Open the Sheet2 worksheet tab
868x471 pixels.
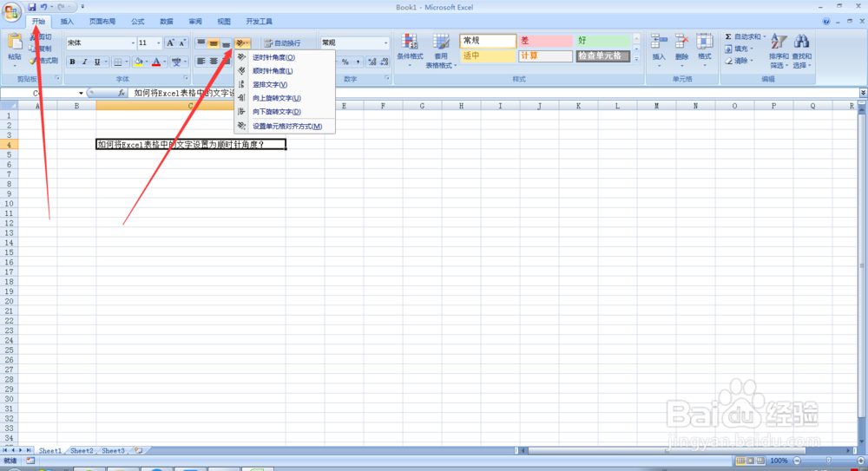coord(82,450)
